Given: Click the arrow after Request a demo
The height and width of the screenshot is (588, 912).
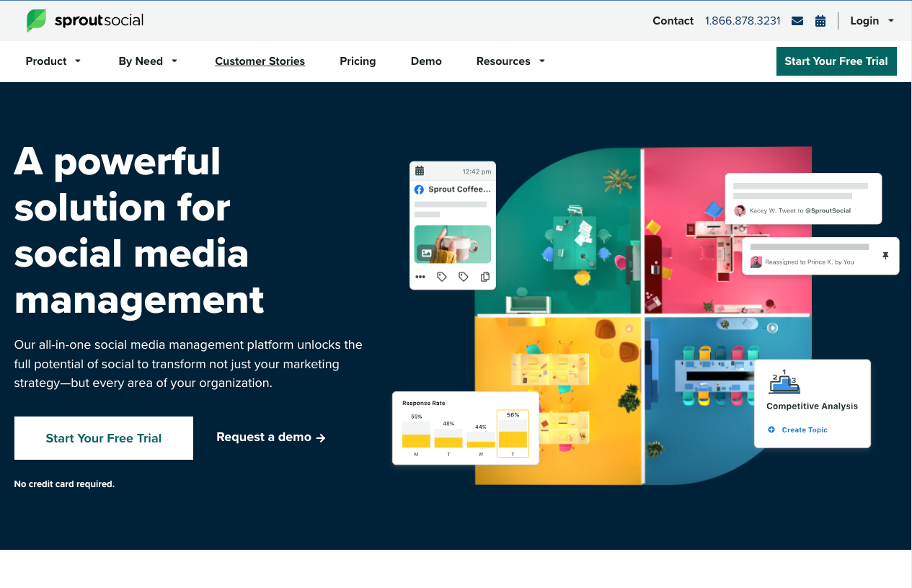Looking at the screenshot, I should coord(321,437).
